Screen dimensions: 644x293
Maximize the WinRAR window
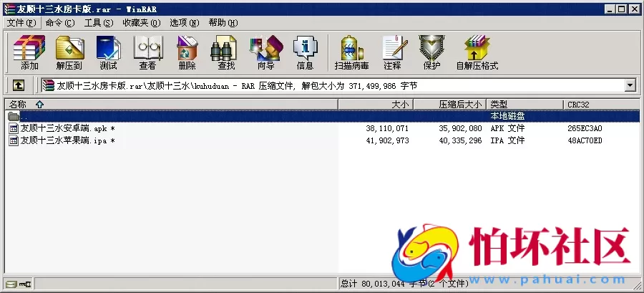click(x=621, y=9)
